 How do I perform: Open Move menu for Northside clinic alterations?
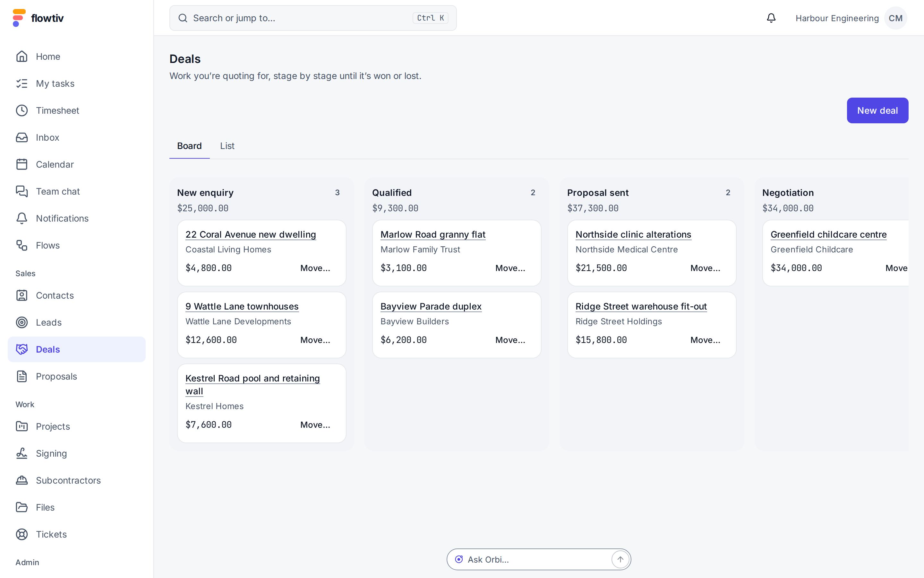click(705, 268)
